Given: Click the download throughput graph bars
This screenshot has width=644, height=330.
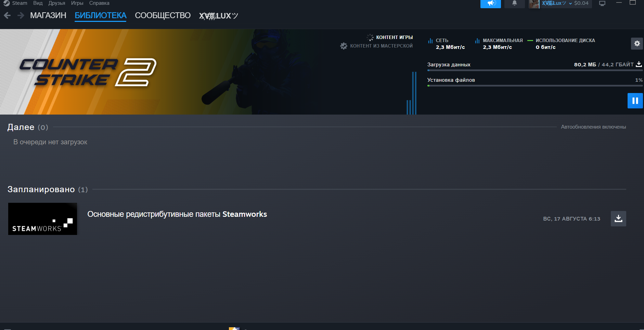Looking at the screenshot, I should click(x=411, y=93).
